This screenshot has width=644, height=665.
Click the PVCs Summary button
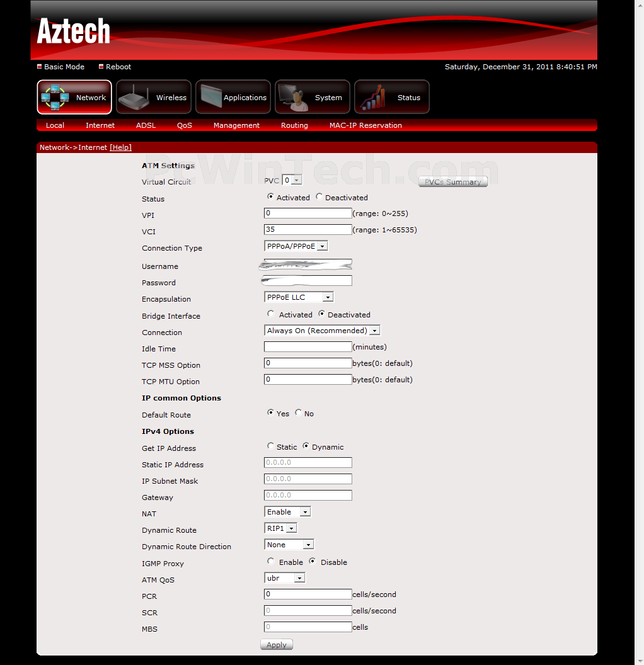[452, 182]
